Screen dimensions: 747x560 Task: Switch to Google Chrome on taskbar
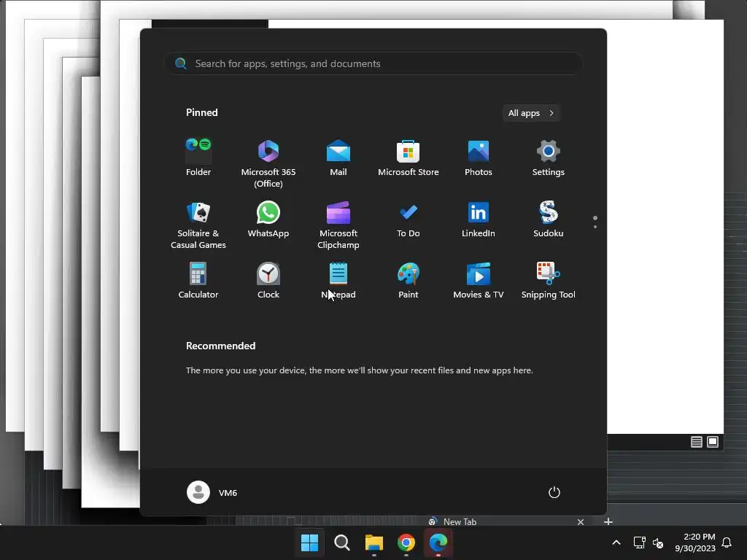pyautogui.click(x=406, y=542)
